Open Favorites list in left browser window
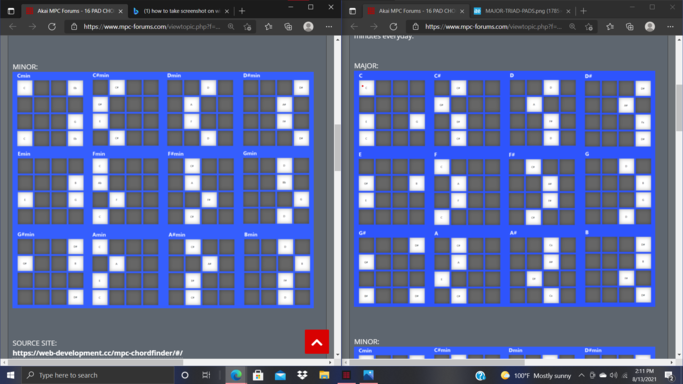The width and height of the screenshot is (683, 384). [x=268, y=27]
